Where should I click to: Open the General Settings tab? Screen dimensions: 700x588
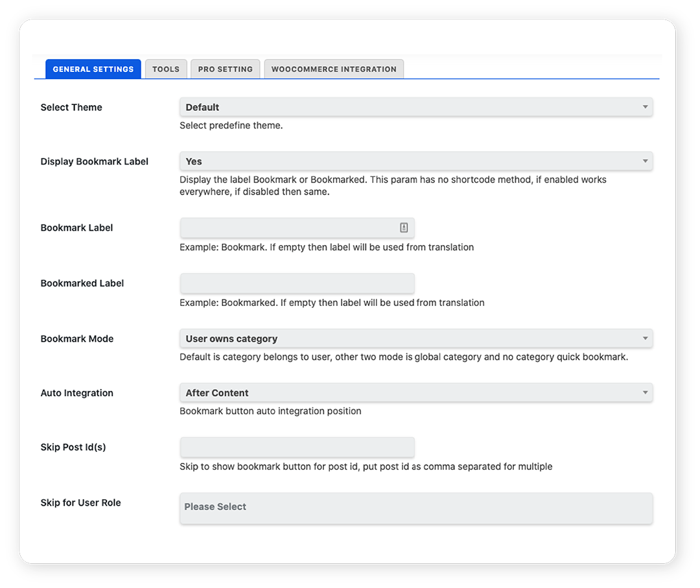click(93, 69)
